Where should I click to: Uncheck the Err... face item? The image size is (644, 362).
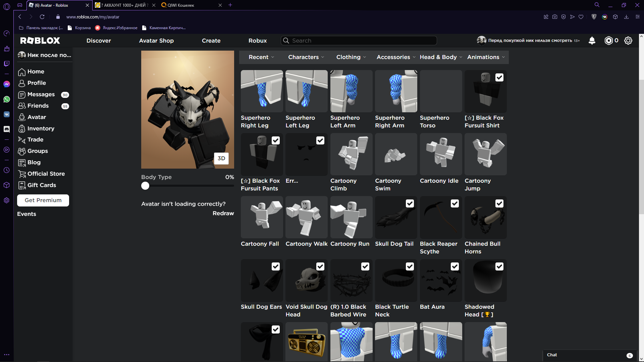(x=320, y=140)
